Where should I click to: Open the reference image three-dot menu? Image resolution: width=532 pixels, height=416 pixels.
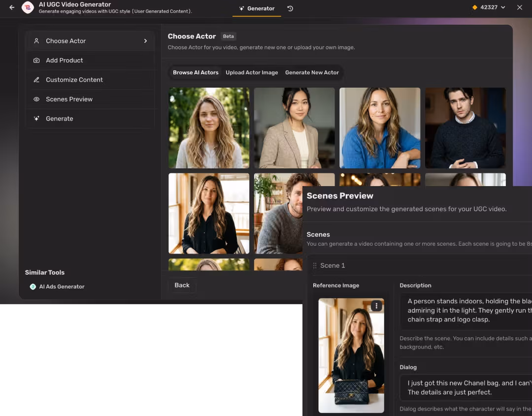click(376, 306)
